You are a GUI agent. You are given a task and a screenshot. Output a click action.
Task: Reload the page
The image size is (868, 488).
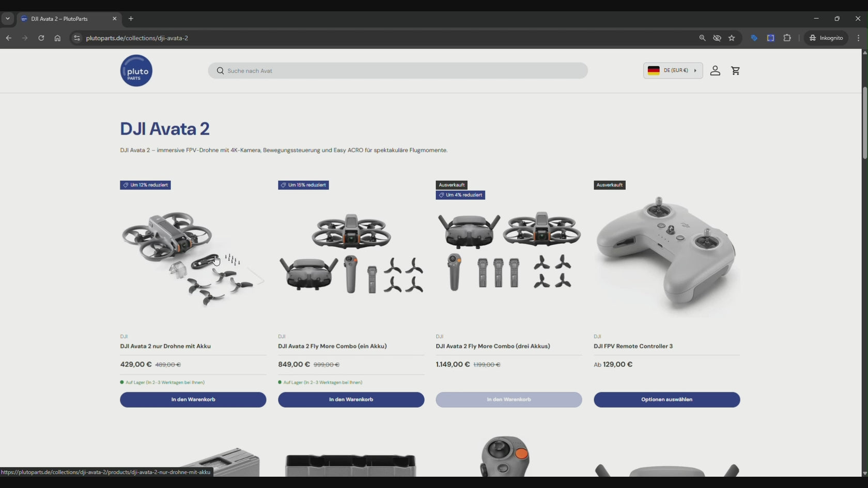tap(41, 38)
